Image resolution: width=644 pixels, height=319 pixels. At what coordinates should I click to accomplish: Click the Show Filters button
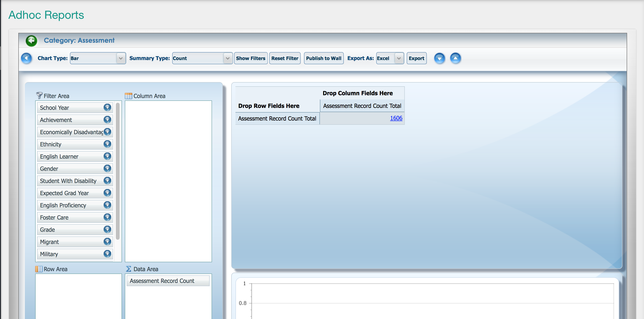[x=250, y=58]
